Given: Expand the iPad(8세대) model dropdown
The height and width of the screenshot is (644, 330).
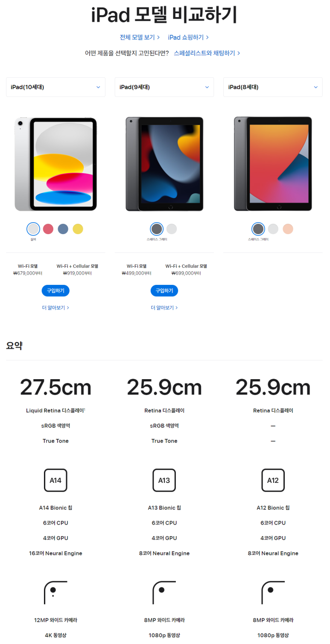Looking at the screenshot, I should (273, 87).
